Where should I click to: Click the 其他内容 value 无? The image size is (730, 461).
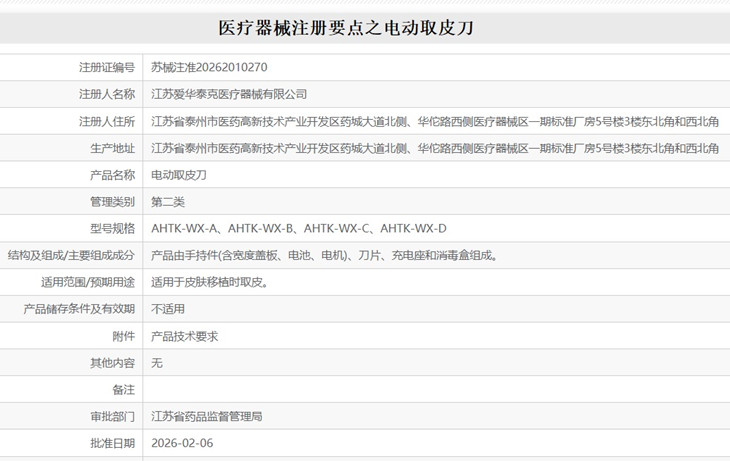click(x=156, y=363)
